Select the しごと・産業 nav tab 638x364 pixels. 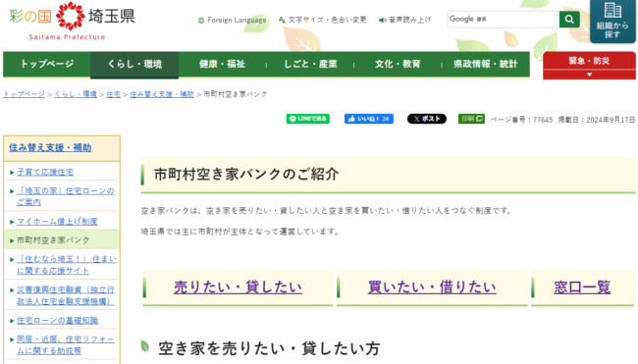pos(310,64)
